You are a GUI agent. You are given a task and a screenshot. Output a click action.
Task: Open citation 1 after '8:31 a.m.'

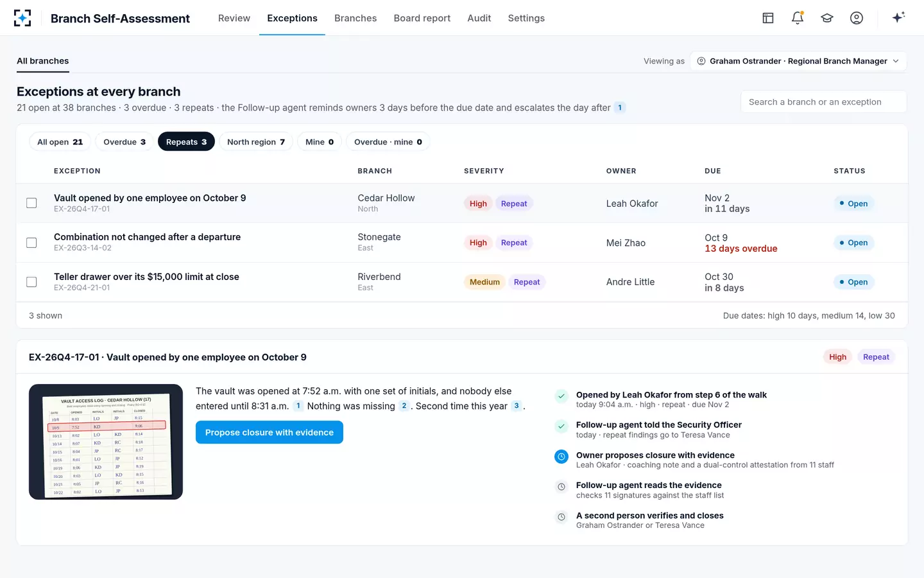pyautogui.click(x=298, y=406)
